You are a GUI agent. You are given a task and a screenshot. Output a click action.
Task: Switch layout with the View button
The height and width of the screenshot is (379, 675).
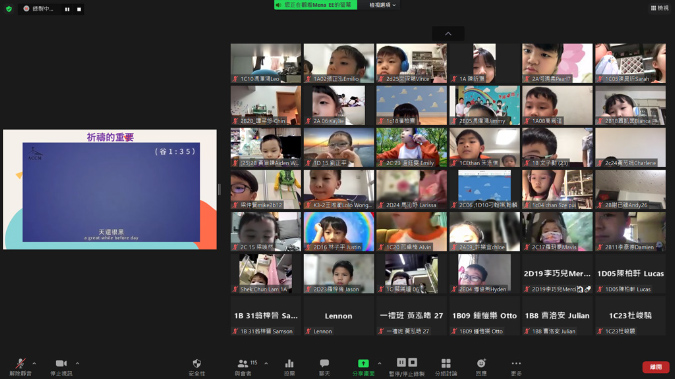pyautogui.click(x=660, y=8)
